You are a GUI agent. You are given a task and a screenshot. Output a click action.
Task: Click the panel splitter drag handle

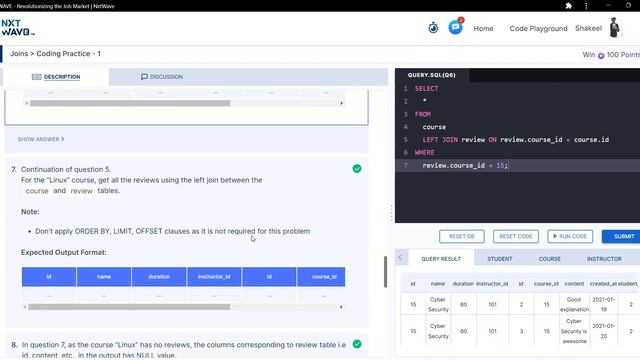coord(391,213)
